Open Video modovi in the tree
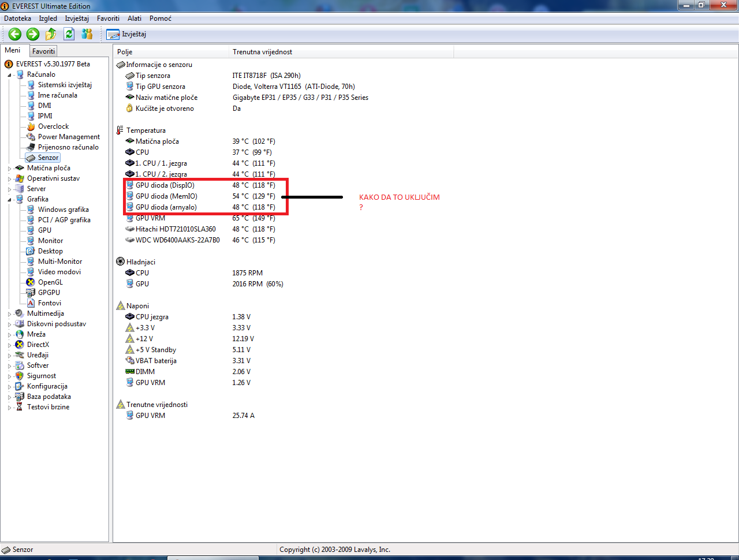The height and width of the screenshot is (560, 739). [59, 272]
